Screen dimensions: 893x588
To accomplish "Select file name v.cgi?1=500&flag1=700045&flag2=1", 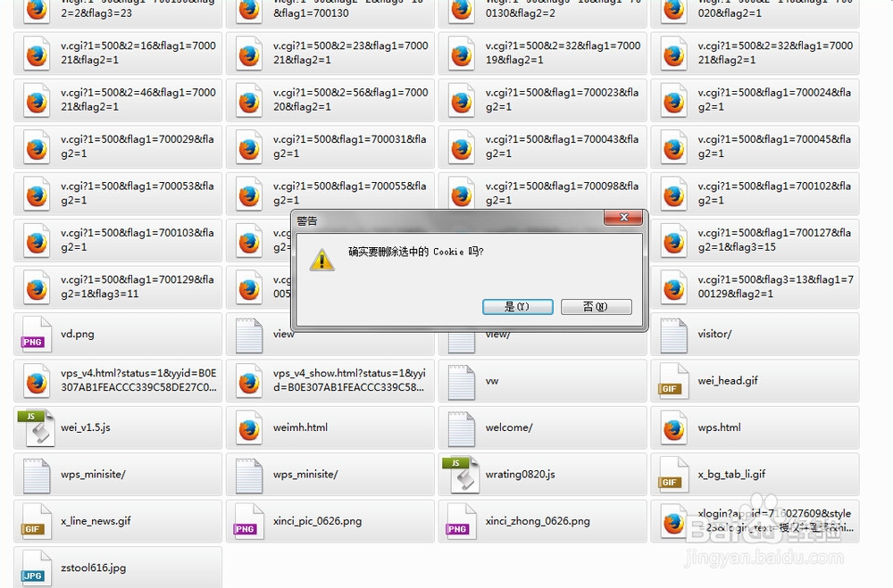I will coord(774,146).
